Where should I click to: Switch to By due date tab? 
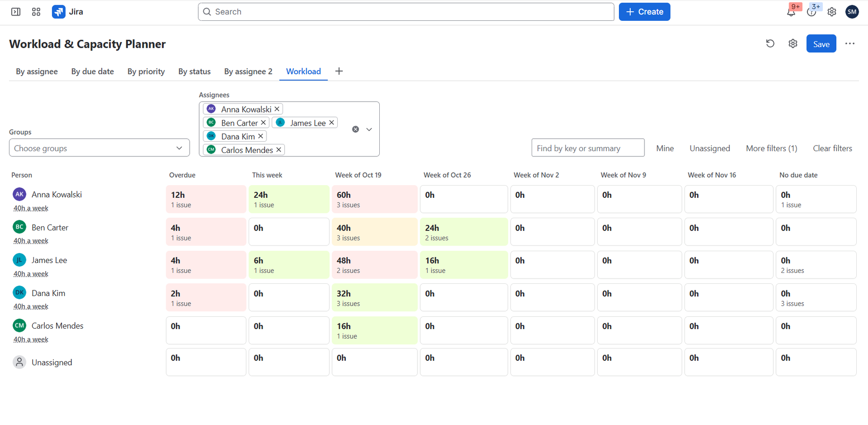[92, 71]
